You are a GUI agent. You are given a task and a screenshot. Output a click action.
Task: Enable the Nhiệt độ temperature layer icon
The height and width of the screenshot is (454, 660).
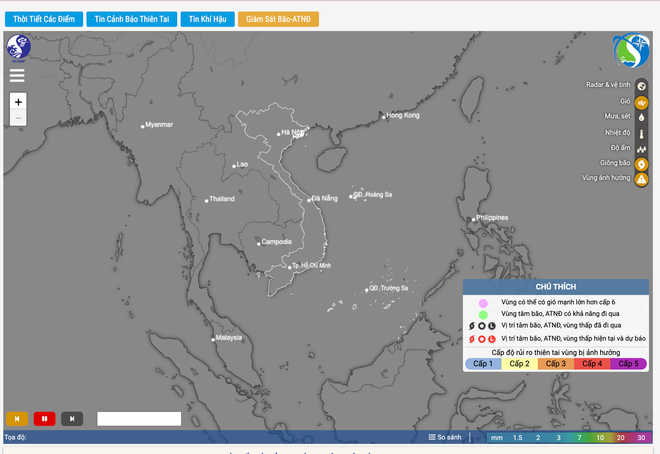[642, 133]
